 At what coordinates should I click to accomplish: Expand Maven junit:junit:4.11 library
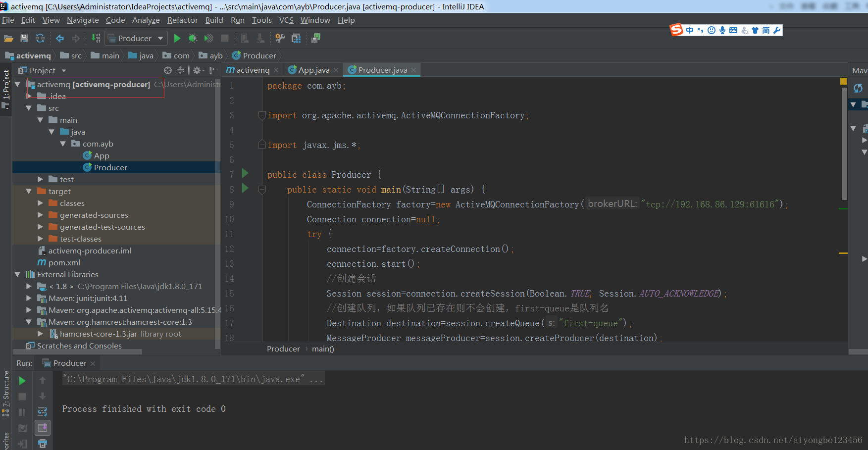coord(29,299)
